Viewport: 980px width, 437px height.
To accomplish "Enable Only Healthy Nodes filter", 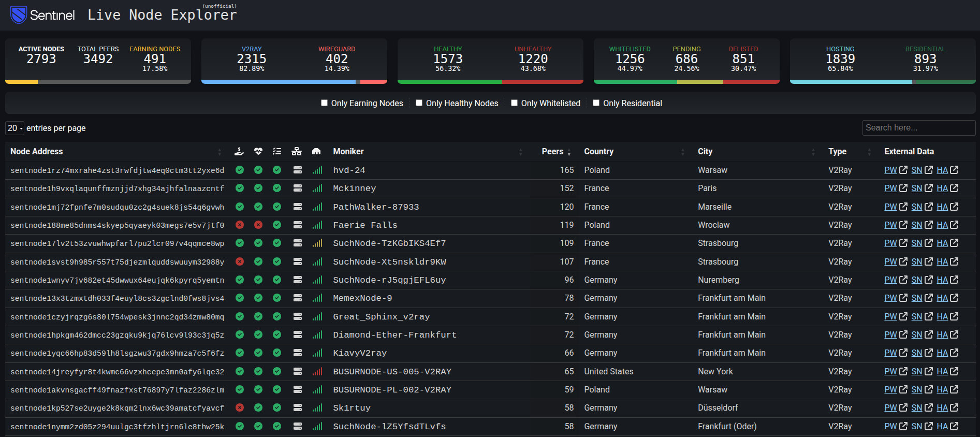I will click(419, 103).
